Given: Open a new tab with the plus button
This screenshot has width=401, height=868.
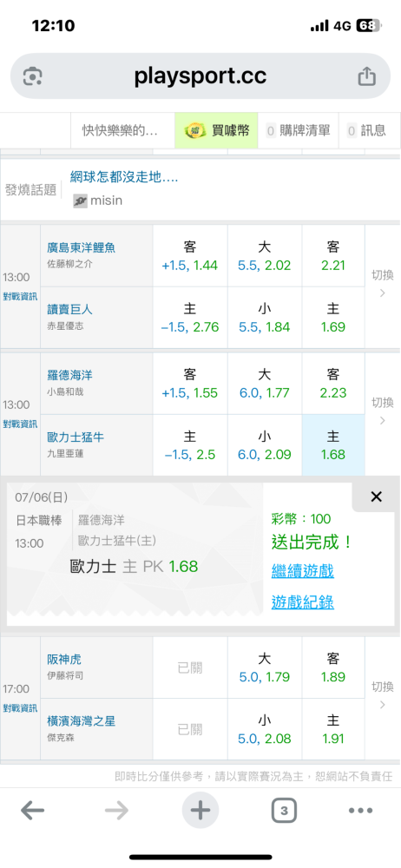Looking at the screenshot, I should 200,811.
